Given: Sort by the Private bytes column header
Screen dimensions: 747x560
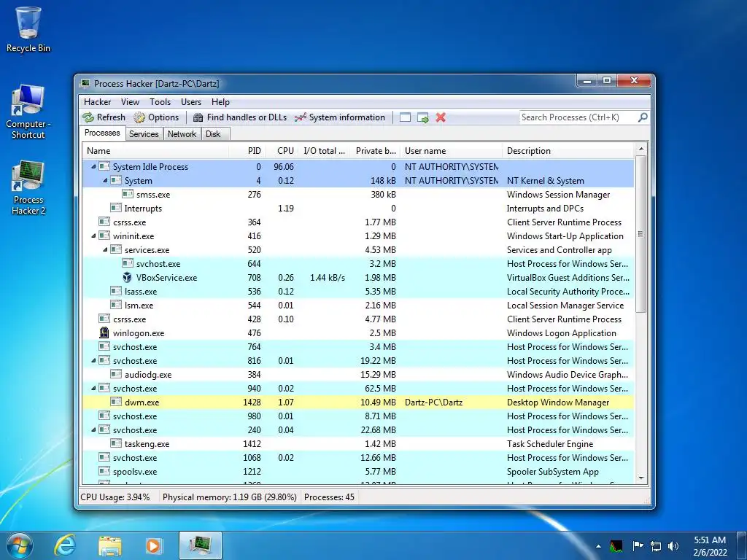Looking at the screenshot, I should pyautogui.click(x=375, y=150).
